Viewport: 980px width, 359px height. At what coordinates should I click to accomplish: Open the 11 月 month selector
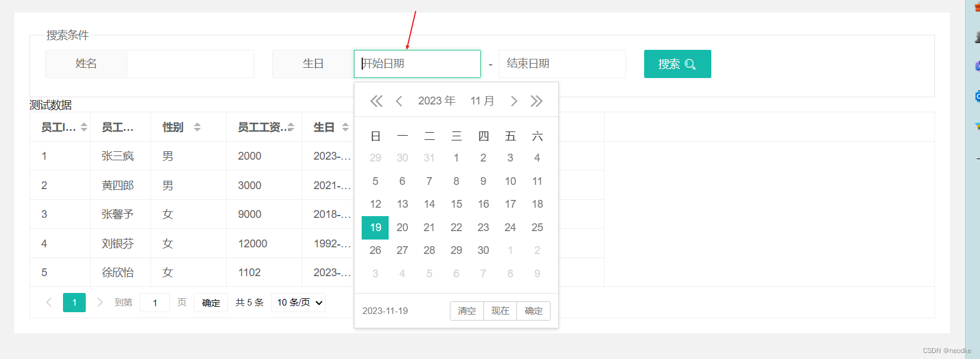482,101
